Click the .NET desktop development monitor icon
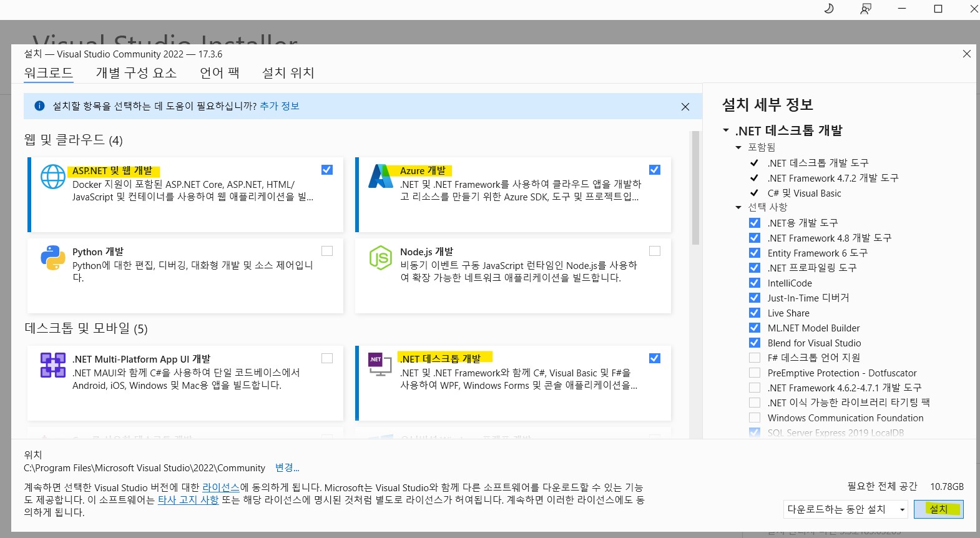980x538 pixels. (380, 364)
